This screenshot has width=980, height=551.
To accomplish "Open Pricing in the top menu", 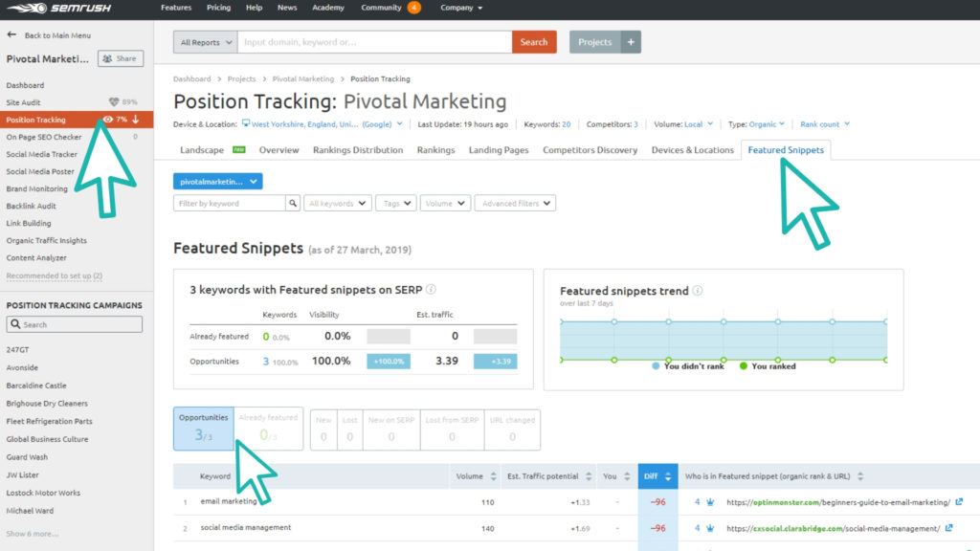I will (x=219, y=8).
